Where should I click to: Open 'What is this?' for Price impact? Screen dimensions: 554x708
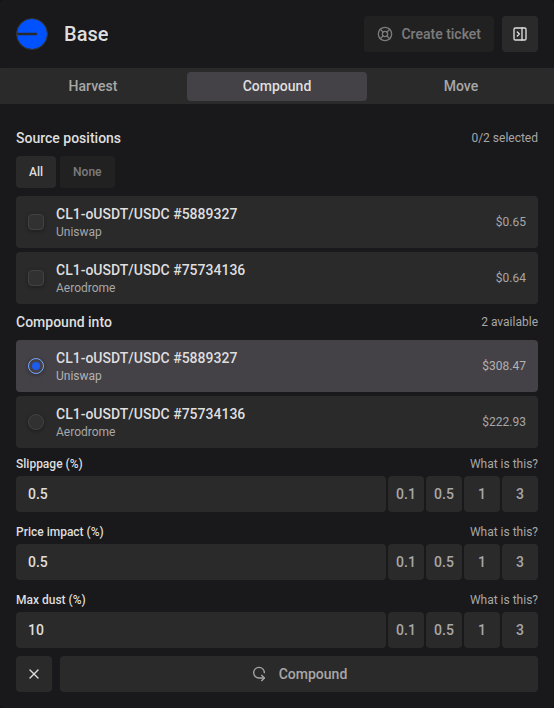(x=504, y=532)
